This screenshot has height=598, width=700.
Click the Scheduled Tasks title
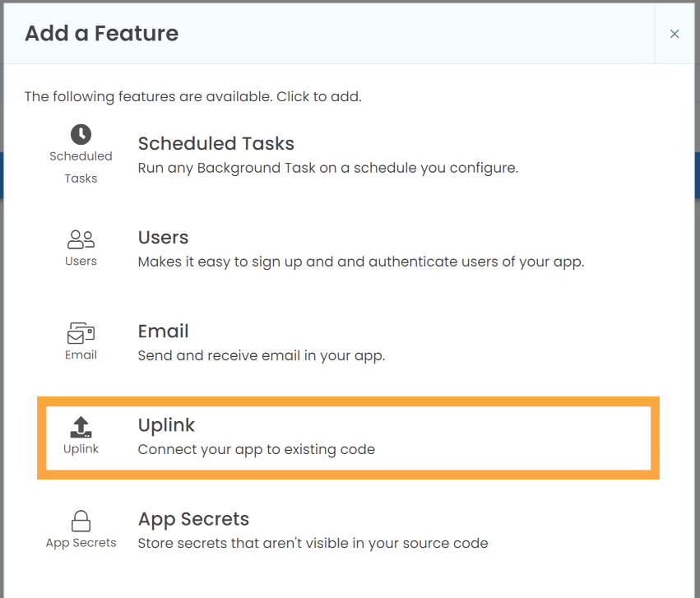coord(216,143)
